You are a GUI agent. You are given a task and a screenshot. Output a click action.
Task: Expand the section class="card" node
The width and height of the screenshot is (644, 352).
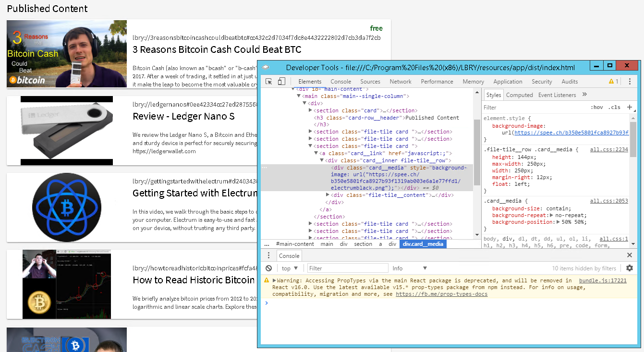click(x=310, y=110)
